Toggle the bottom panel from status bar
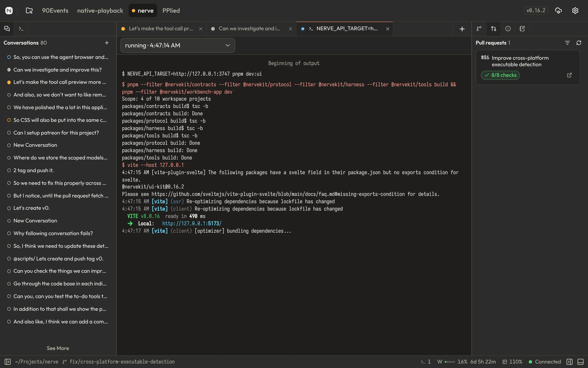The height and width of the screenshot is (368, 588). pos(581,362)
